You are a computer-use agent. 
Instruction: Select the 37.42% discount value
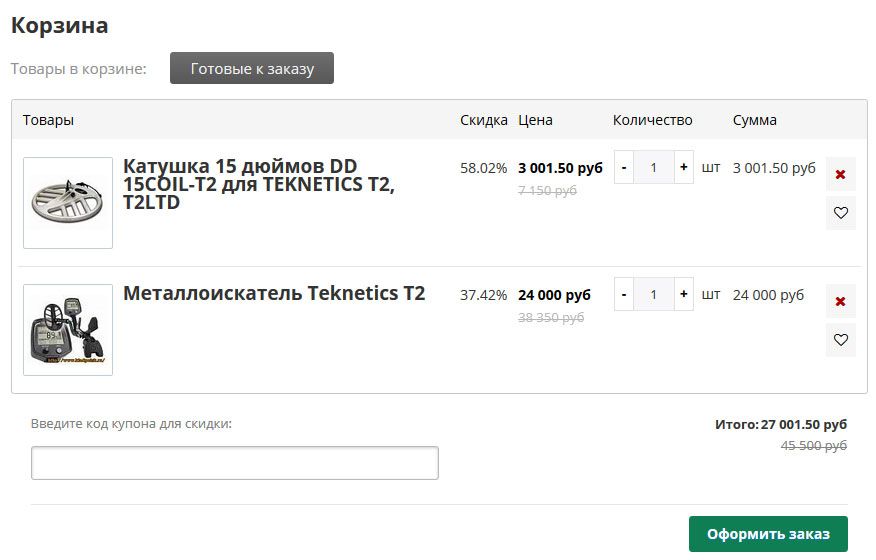(x=483, y=295)
